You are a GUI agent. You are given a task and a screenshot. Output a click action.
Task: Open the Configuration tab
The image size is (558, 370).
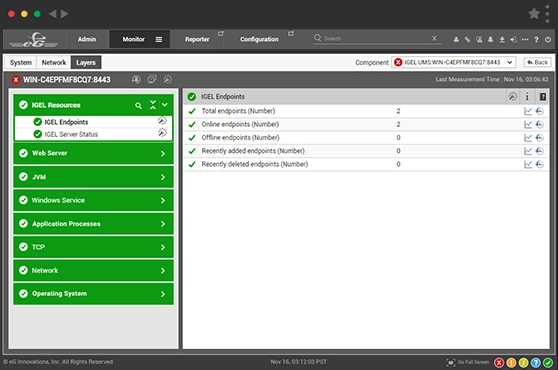coord(259,39)
